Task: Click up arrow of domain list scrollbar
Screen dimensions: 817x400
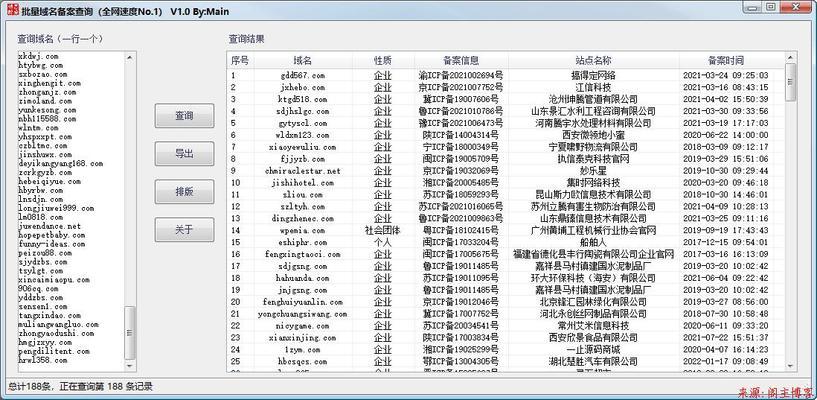Action: [129, 55]
